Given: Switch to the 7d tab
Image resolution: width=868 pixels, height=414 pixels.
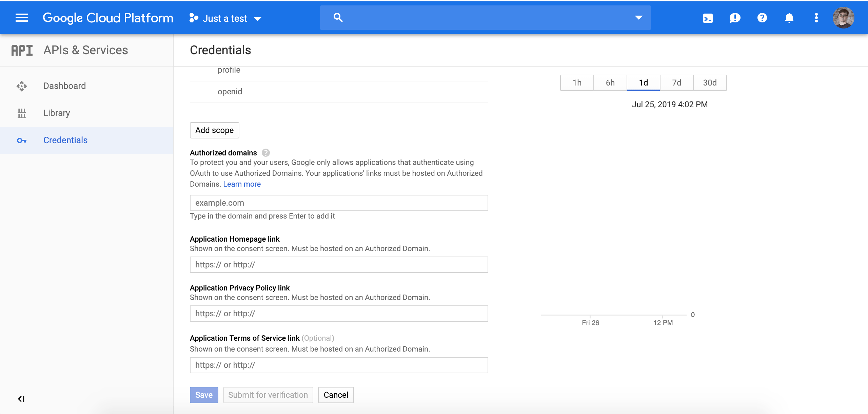Looking at the screenshot, I should click(x=676, y=82).
